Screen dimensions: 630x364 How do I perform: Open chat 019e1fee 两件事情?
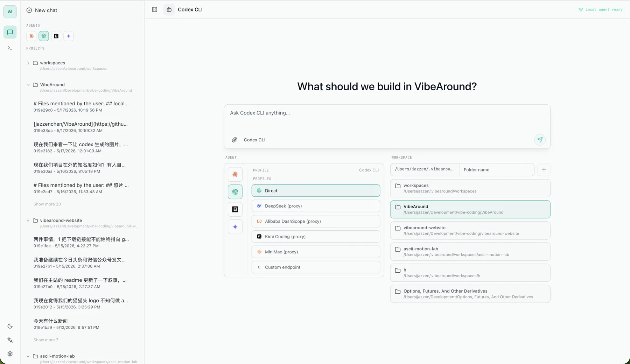81,242
